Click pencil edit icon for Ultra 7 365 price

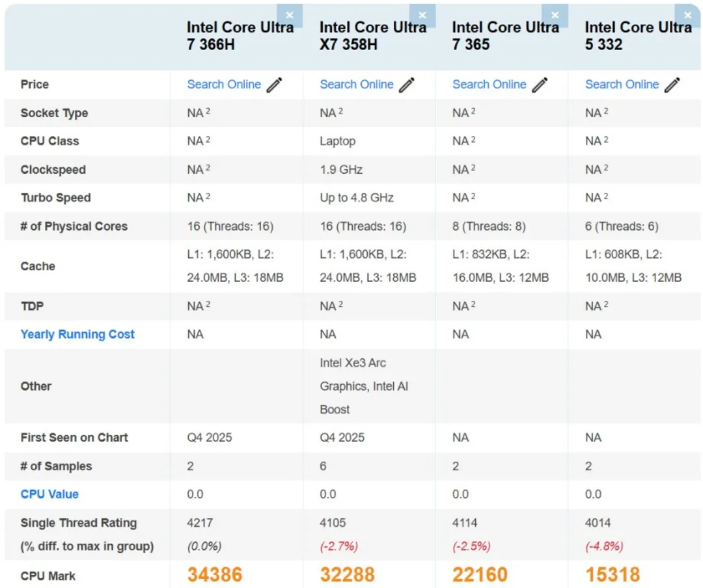[x=540, y=85]
